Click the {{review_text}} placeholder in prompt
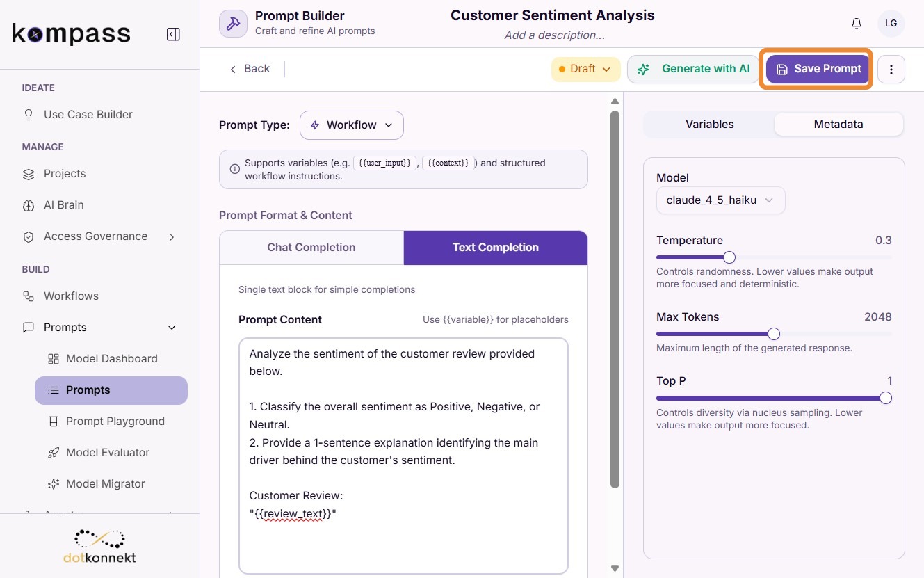The image size is (924, 578). [293, 514]
